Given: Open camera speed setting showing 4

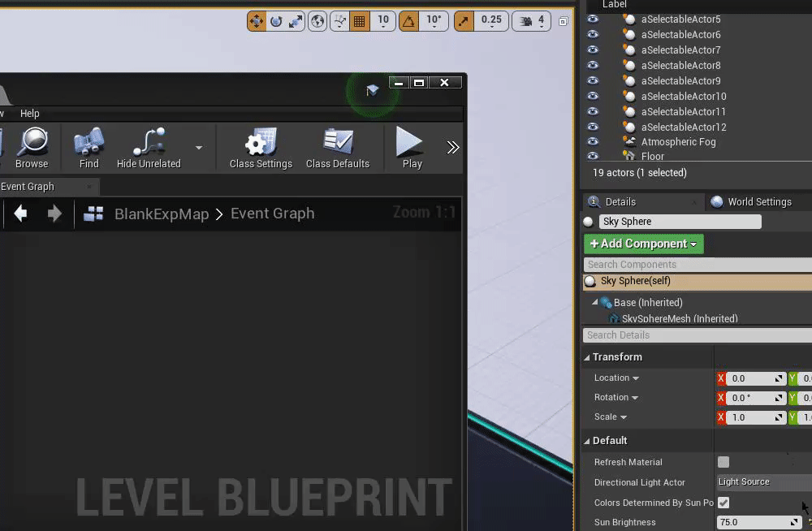Looking at the screenshot, I should (x=531, y=21).
